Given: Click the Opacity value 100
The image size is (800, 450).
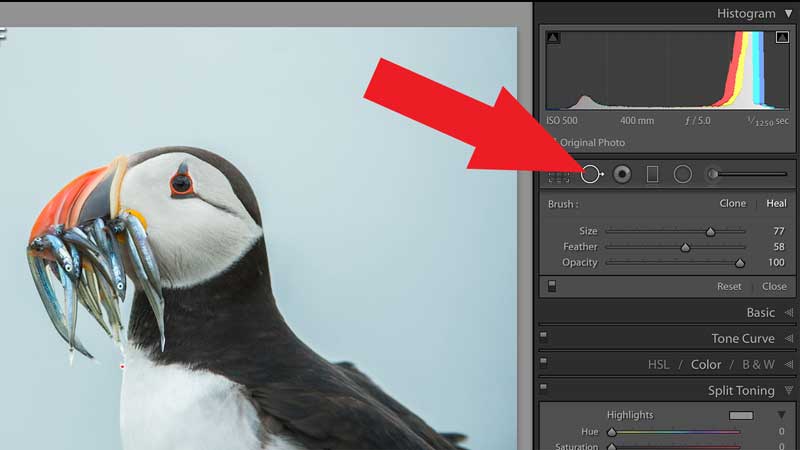Looking at the screenshot, I should pyautogui.click(x=777, y=263).
